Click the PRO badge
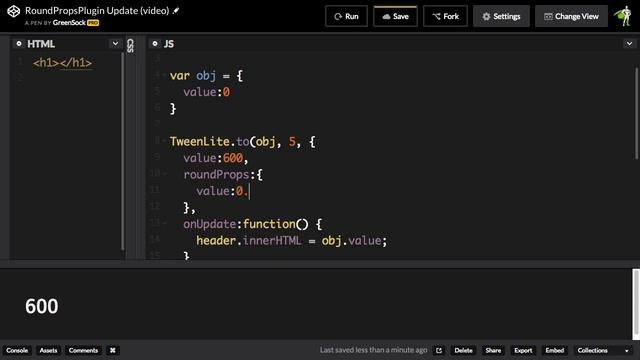Viewport: 640px width, 360px height. click(x=93, y=23)
